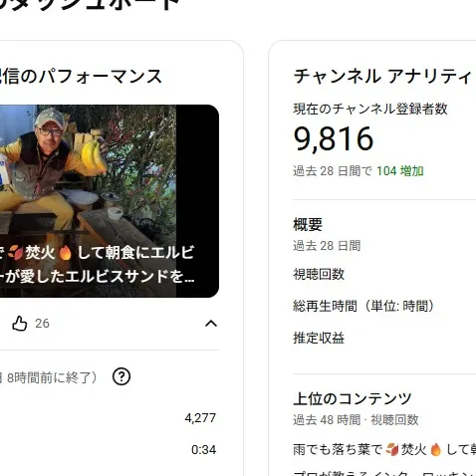476x476 pixels.
Task: Click the チャンネル アナリティクス card title
Action: (x=384, y=77)
